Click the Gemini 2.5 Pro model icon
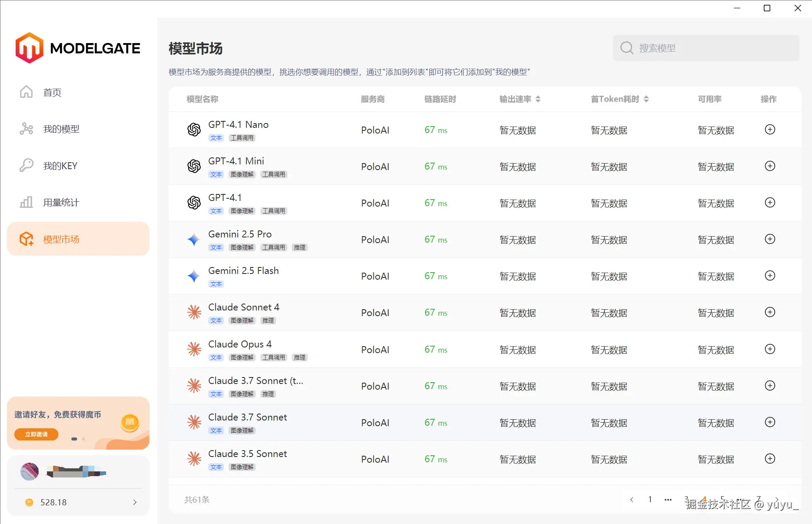 point(194,240)
